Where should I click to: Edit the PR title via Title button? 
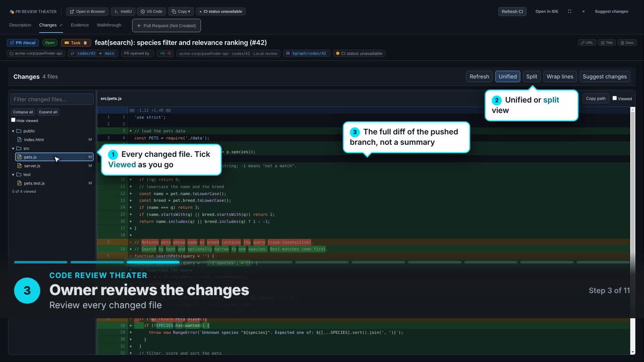pyautogui.click(x=607, y=43)
